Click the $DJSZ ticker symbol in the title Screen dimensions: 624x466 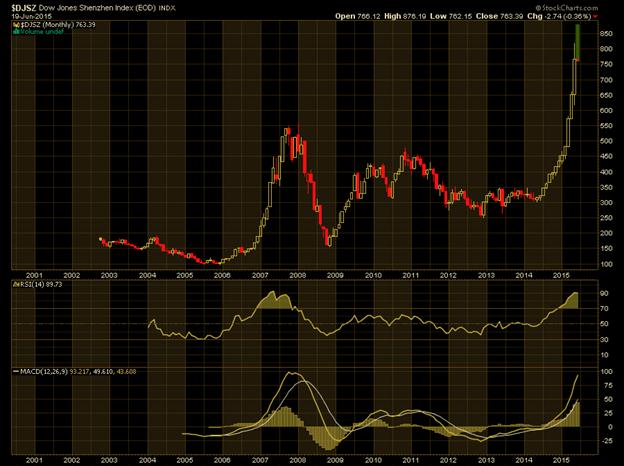[24, 8]
